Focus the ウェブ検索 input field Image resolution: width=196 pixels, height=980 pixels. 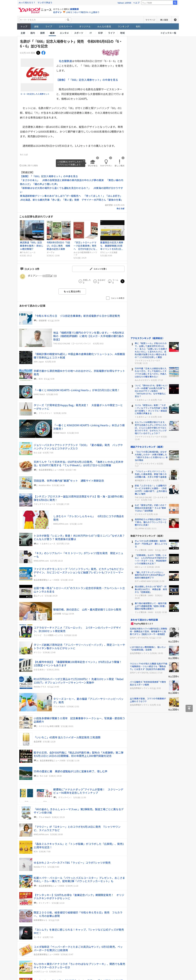tap(157, 3)
